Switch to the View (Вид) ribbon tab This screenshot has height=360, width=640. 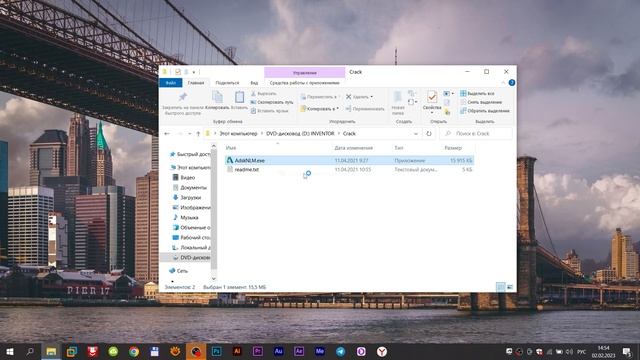click(x=254, y=83)
